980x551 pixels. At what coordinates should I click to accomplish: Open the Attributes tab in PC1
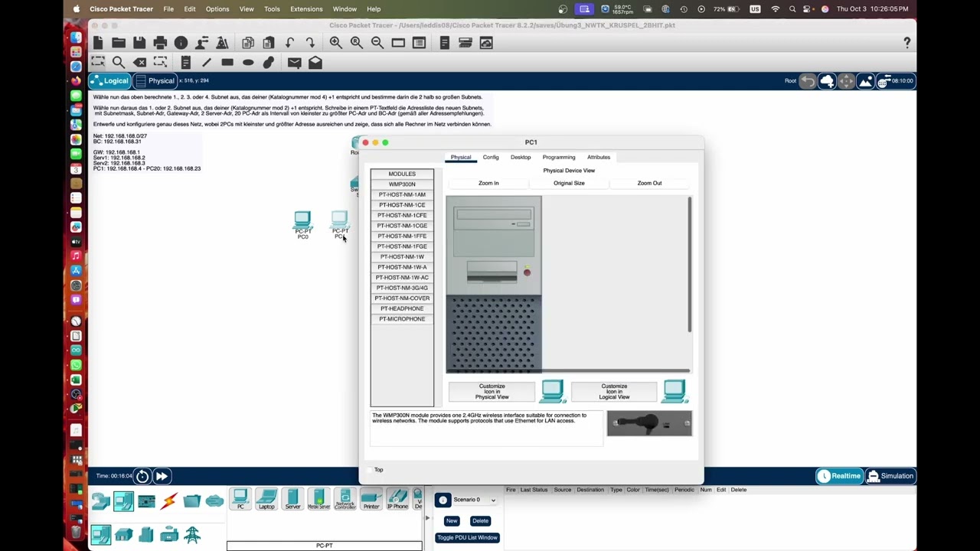pyautogui.click(x=599, y=157)
